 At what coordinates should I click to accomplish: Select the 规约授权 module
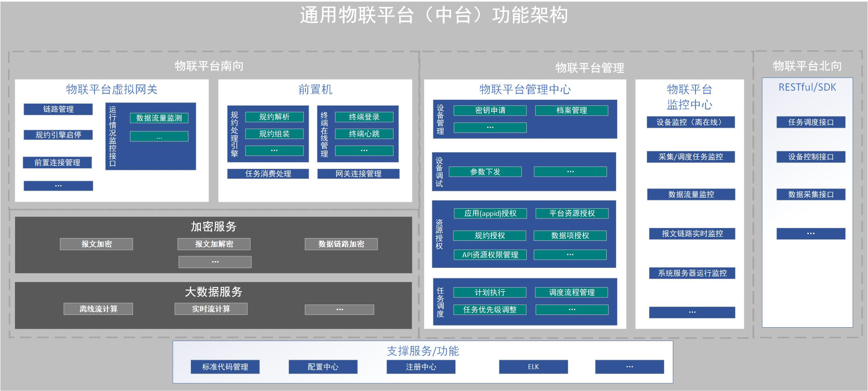490,235
